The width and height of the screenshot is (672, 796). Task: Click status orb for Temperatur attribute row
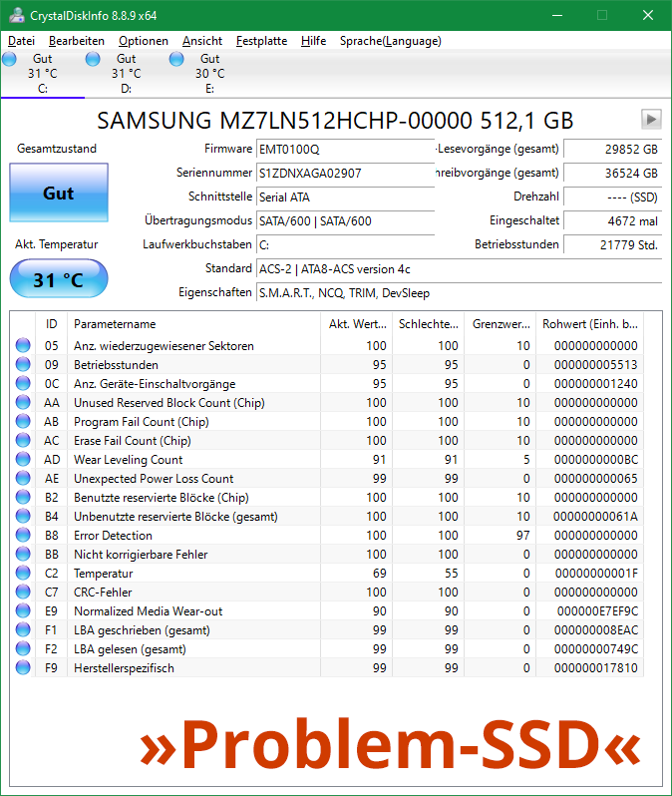click(23, 573)
